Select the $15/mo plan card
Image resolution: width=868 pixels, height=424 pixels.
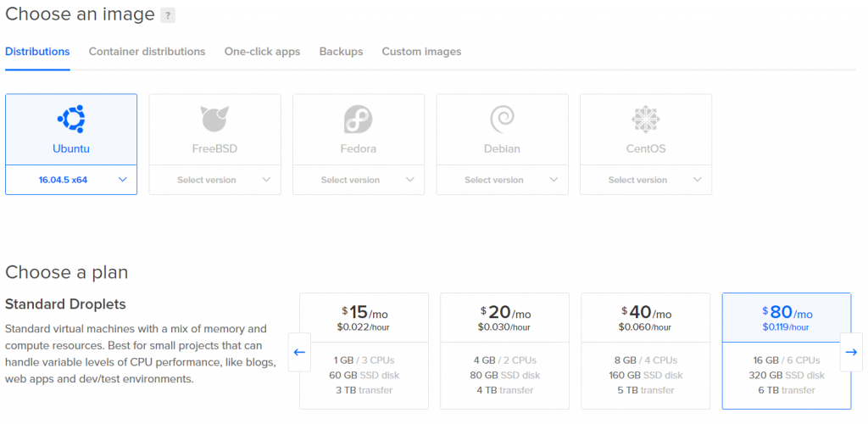pyautogui.click(x=364, y=351)
